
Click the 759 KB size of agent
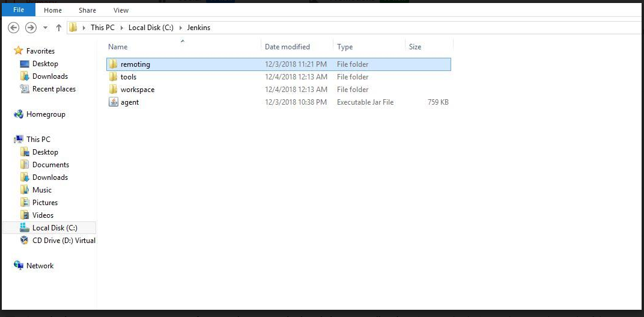(438, 102)
